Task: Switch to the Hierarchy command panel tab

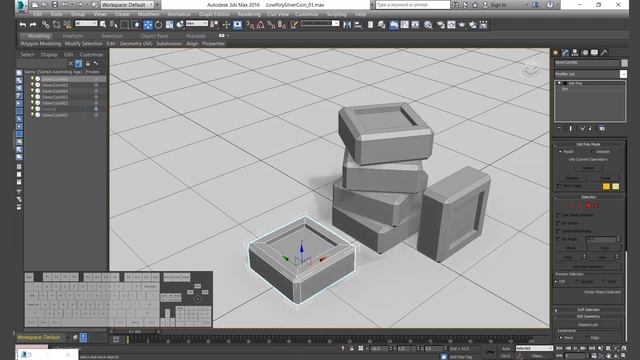Action: pyautogui.click(x=575, y=53)
